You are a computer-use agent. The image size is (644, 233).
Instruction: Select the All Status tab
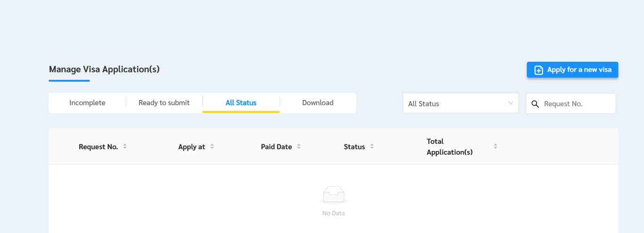[241, 103]
